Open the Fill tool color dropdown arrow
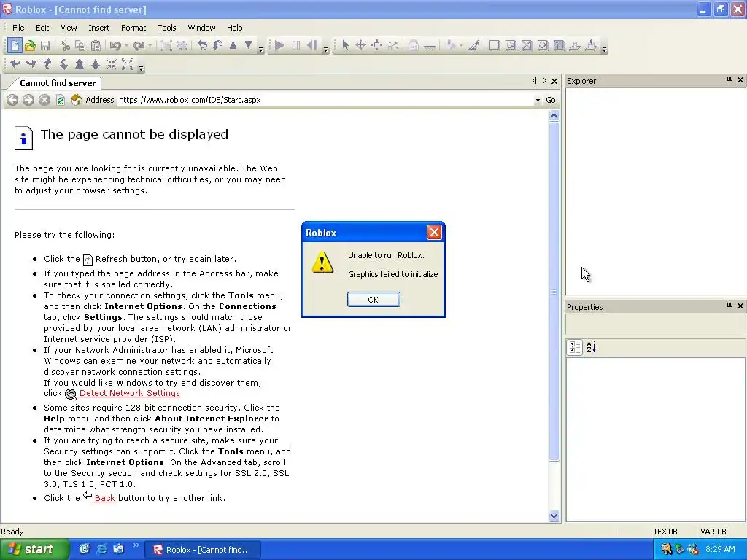This screenshot has width=747, height=560. pyautogui.click(x=461, y=46)
